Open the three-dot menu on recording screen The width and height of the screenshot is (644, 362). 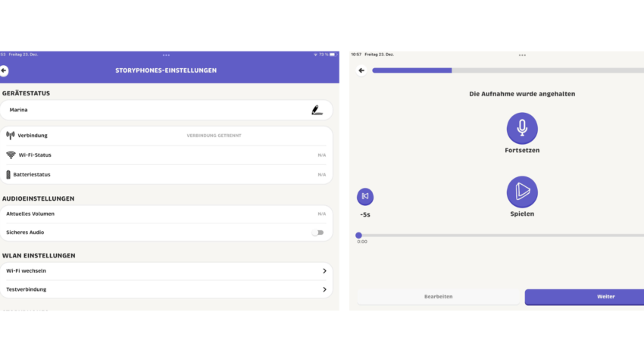[x=522, y=55]
